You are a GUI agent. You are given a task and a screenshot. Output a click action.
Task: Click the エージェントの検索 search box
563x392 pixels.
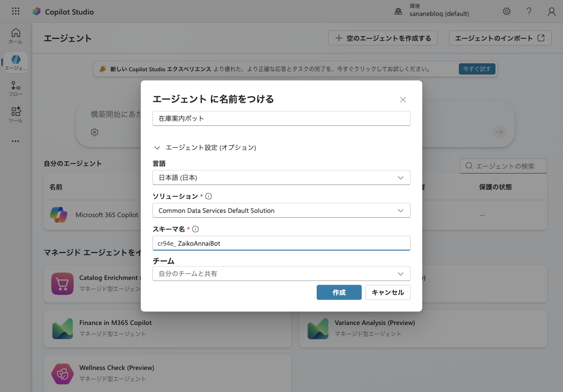click(x=503, y=166)
